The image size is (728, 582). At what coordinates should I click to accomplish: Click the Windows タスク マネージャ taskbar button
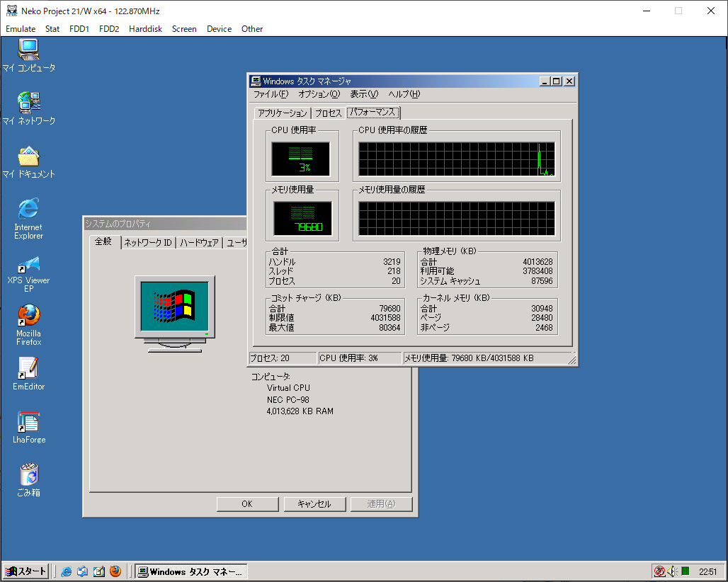(190, 571)
